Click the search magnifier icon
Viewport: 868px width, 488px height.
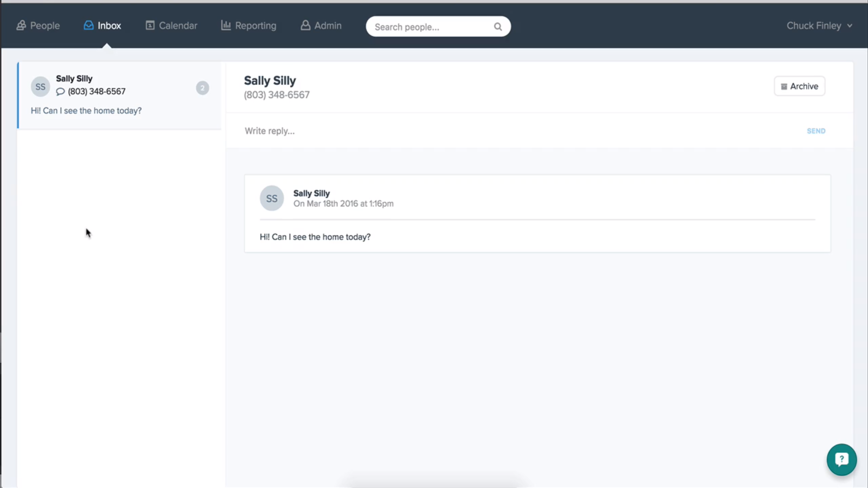coord(498,26)
